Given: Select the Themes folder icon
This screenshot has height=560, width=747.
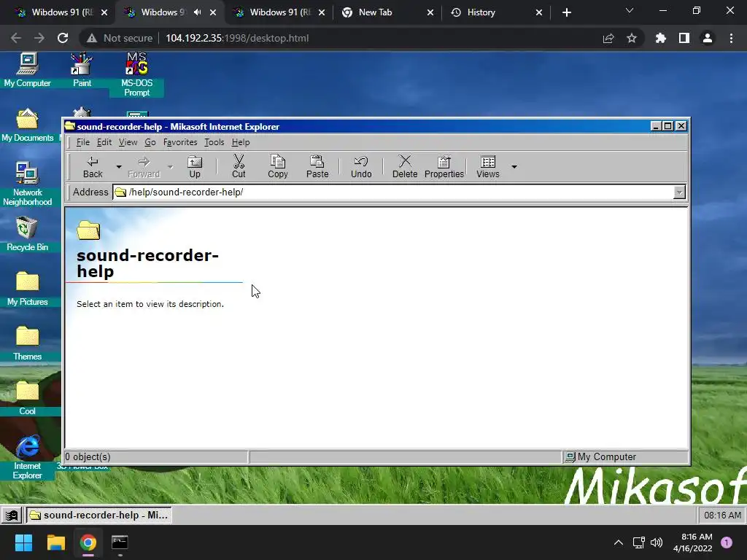Looking at the screenshot, I should (x=27, y=344).
